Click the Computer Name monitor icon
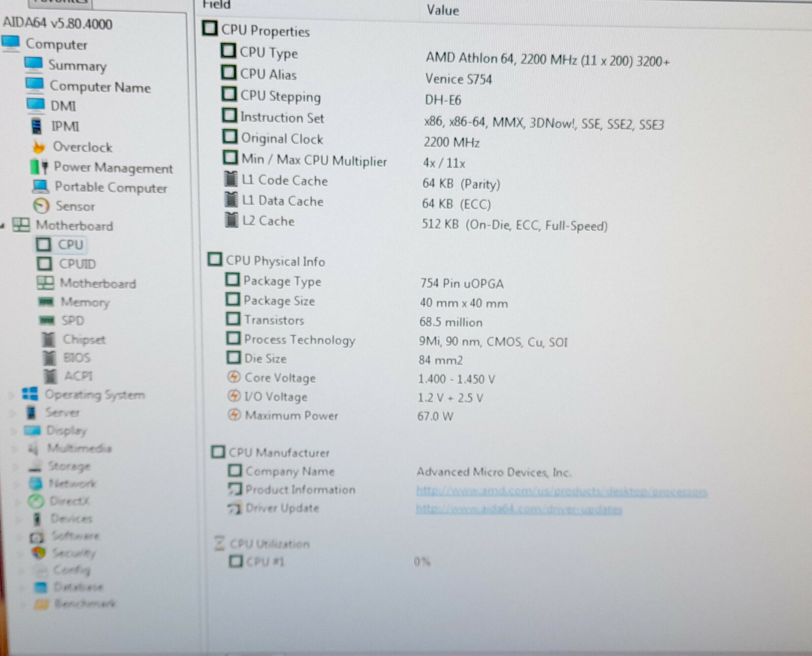Screen dimensions: 812x656 [35, 85]
